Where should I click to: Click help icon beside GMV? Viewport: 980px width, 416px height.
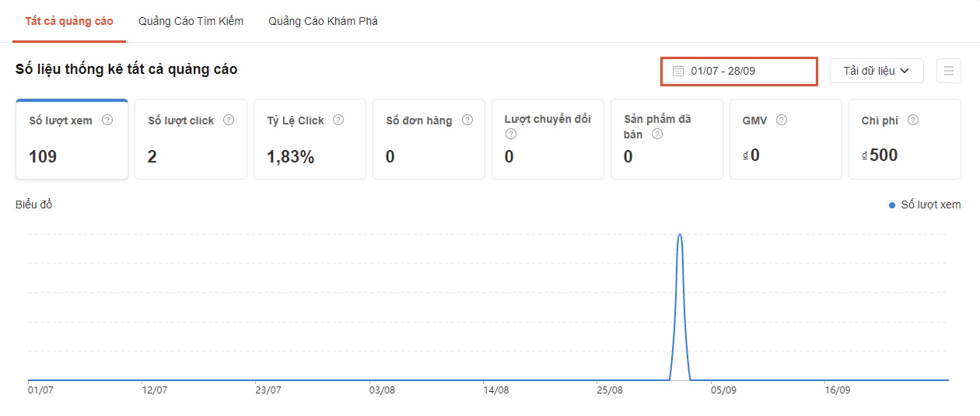click(782, 121)
